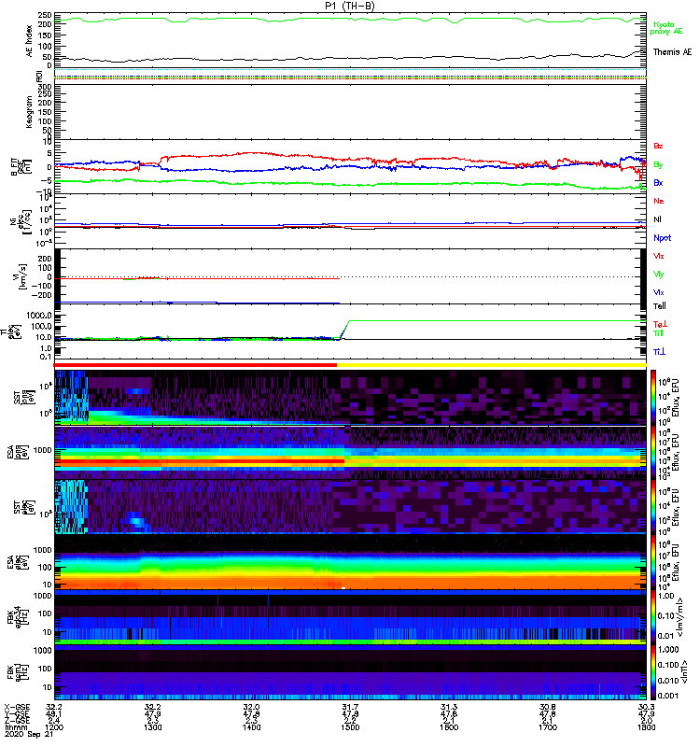Click the blue "Npot" legend label
Screen dimensions: 700x747
click(x=663, y=238)
